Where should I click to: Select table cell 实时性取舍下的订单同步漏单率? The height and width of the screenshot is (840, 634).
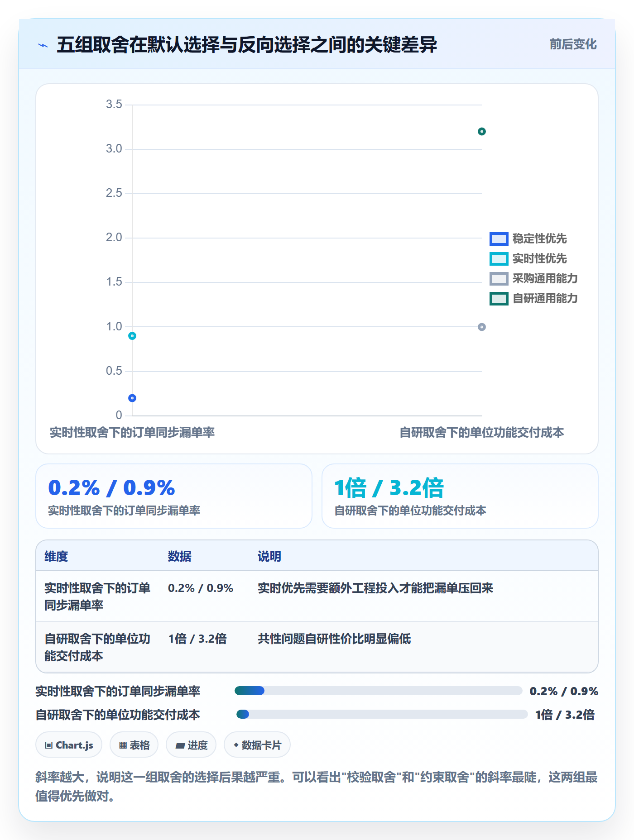97,597
